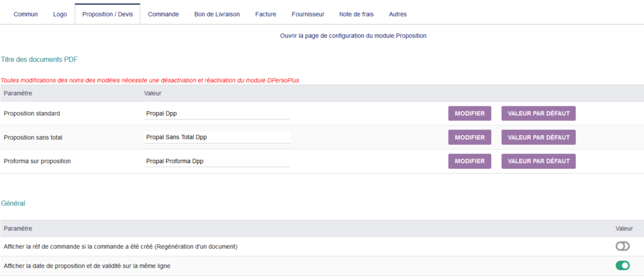The height and width of the screenshot is (277, 644).
Task: Switch to the Logo tab
Action: (x=60, y=14)
